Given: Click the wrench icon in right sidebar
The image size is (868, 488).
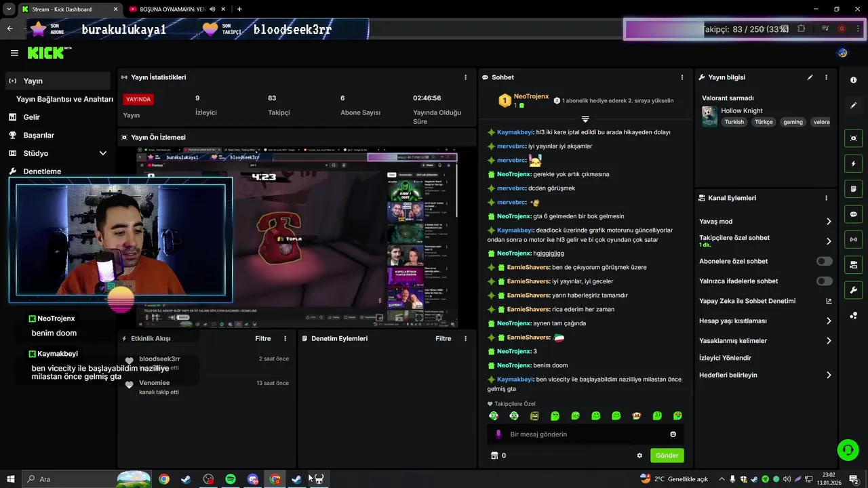Looking at the screenshot, I should [853, 290].
